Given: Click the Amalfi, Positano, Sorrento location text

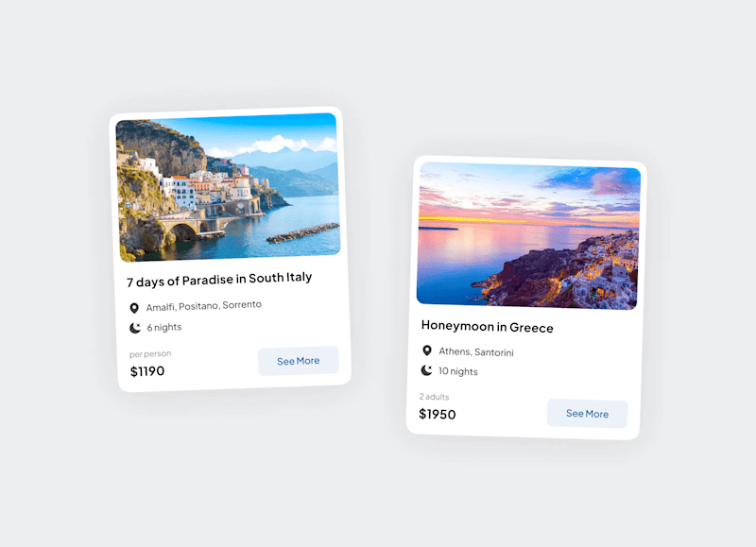Looking at the screenshot, I should [x=204, y=305].
